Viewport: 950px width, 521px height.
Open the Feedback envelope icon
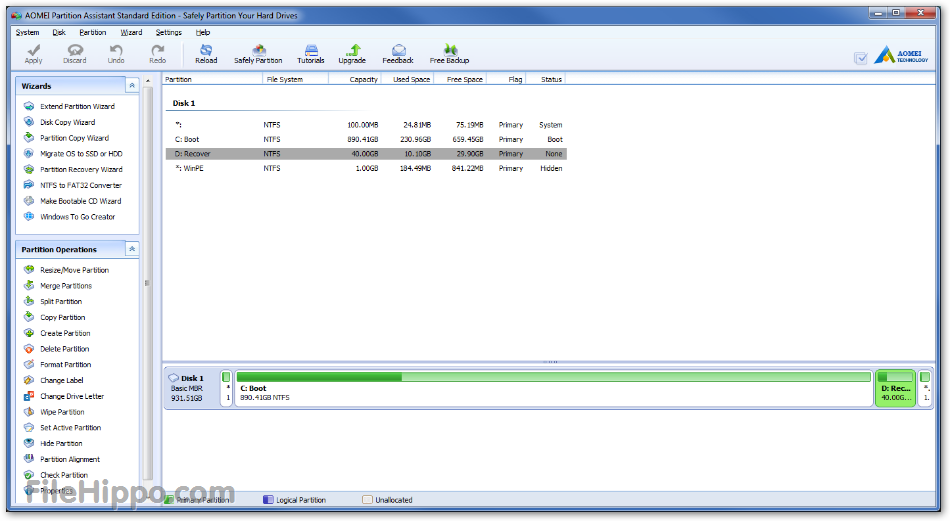(x=398, y=50)
